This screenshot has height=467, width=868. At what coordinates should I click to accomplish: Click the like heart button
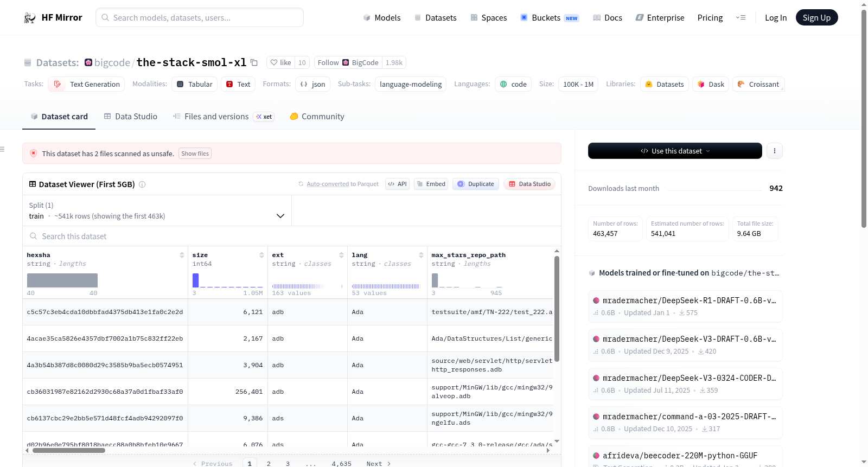(281, 62)
